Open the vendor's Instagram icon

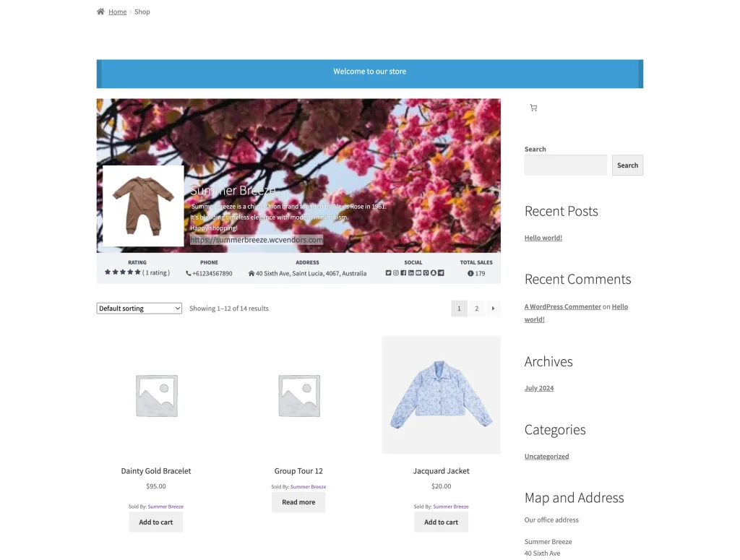tap(396, 272)
